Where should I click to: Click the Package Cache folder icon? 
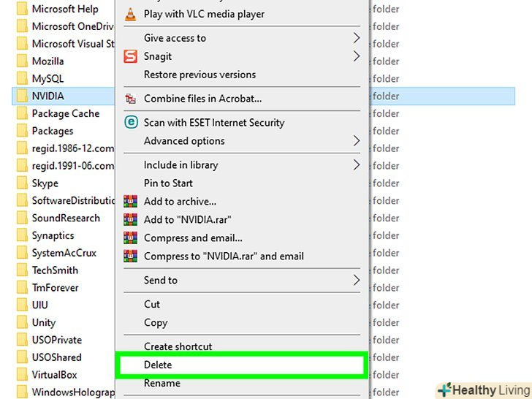(22, 113)
